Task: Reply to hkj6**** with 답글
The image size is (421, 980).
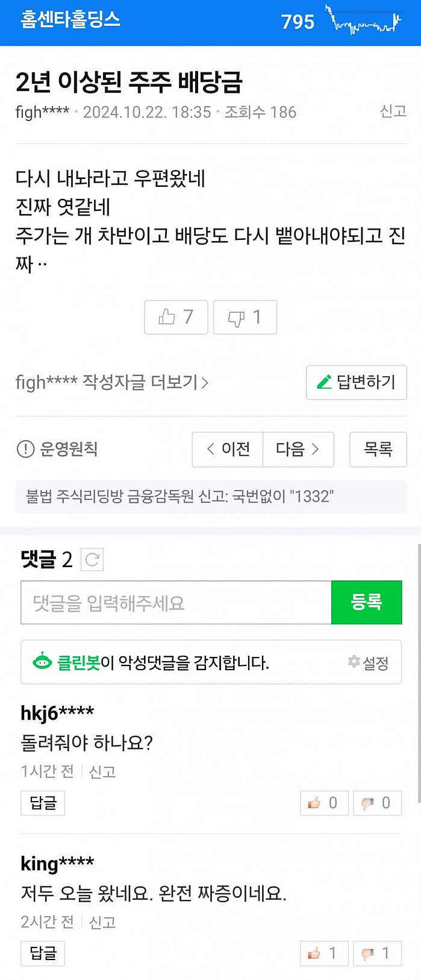Action: [x=42, y=803]
